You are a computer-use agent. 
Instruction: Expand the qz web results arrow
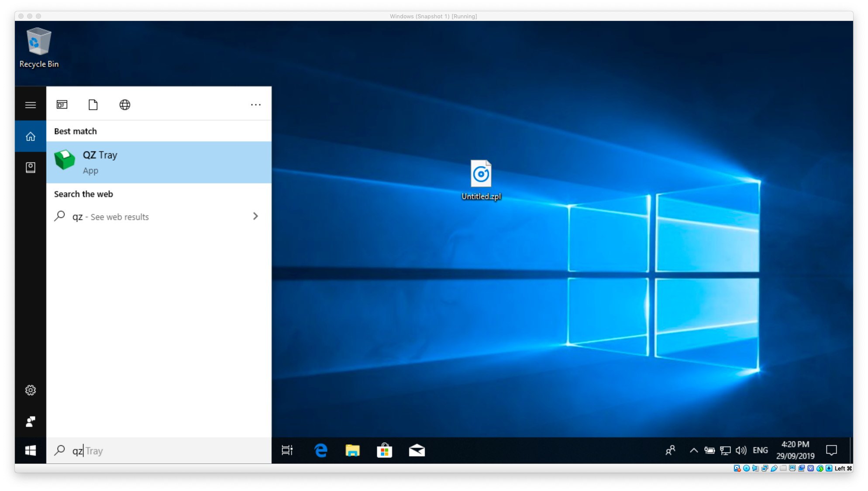coord(255,216)
